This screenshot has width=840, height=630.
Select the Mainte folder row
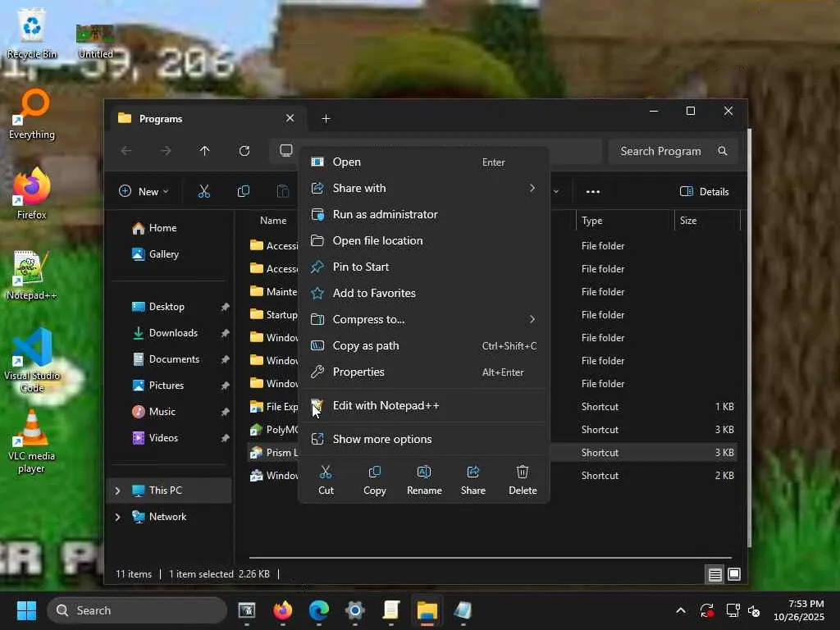coord(274,291)
